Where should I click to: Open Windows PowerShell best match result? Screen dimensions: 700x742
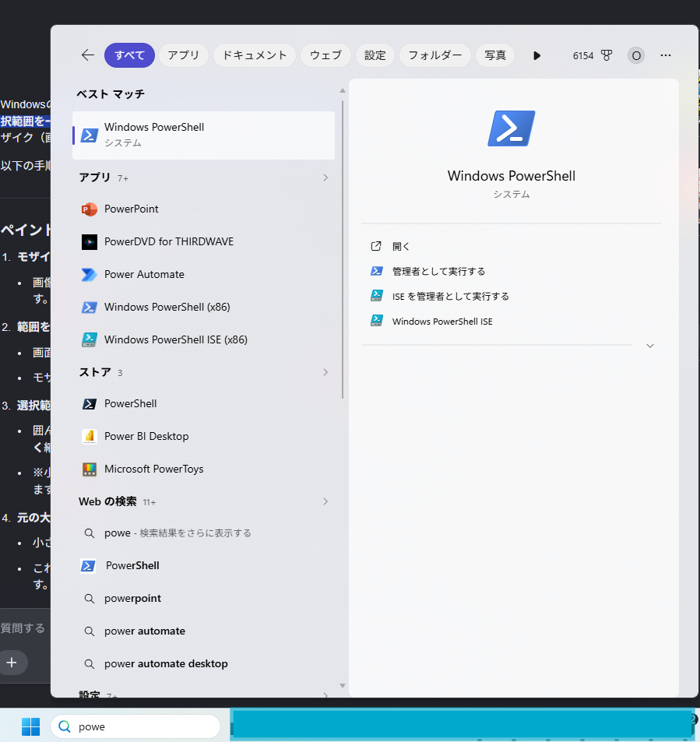pos(203,135)
